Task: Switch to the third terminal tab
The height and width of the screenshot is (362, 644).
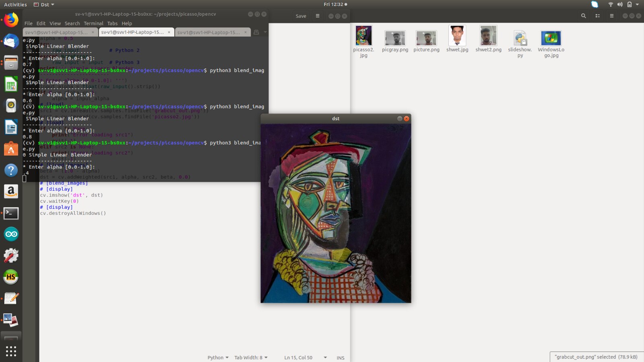Action: [209, 32]
